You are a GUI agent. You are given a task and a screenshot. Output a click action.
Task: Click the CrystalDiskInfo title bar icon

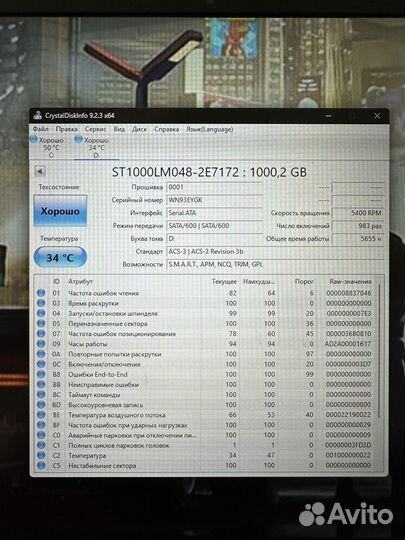point(37,116)
